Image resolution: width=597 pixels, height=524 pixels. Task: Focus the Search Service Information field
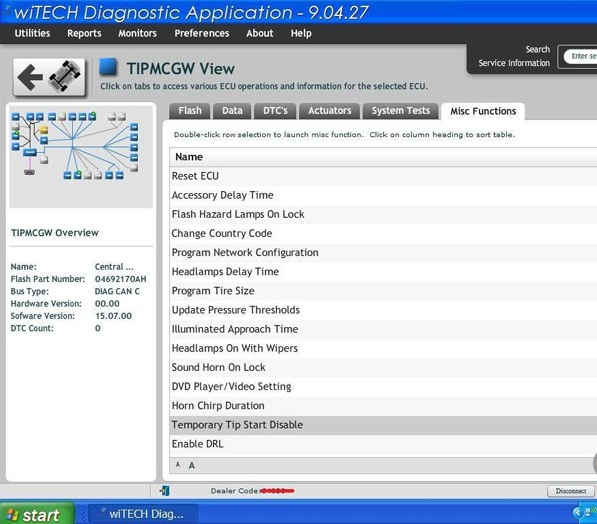point(580,56)
